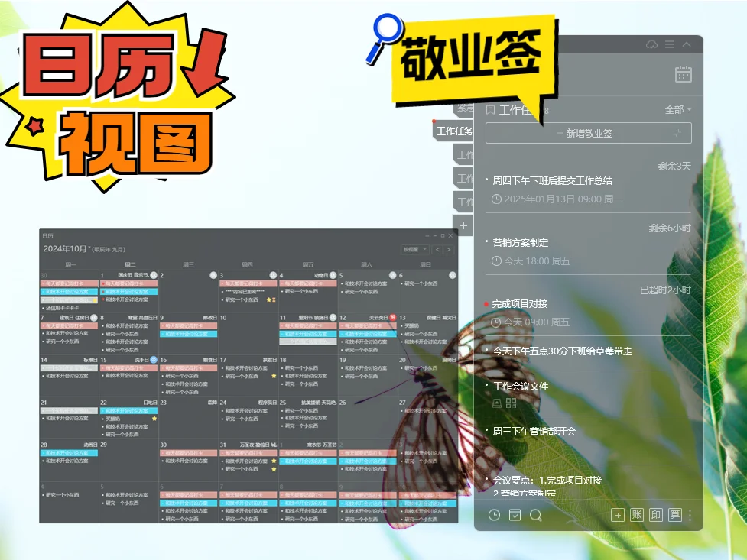Collapse the note panel with the chevron toggle
This screenshot has width=747, height=560.
687,44
